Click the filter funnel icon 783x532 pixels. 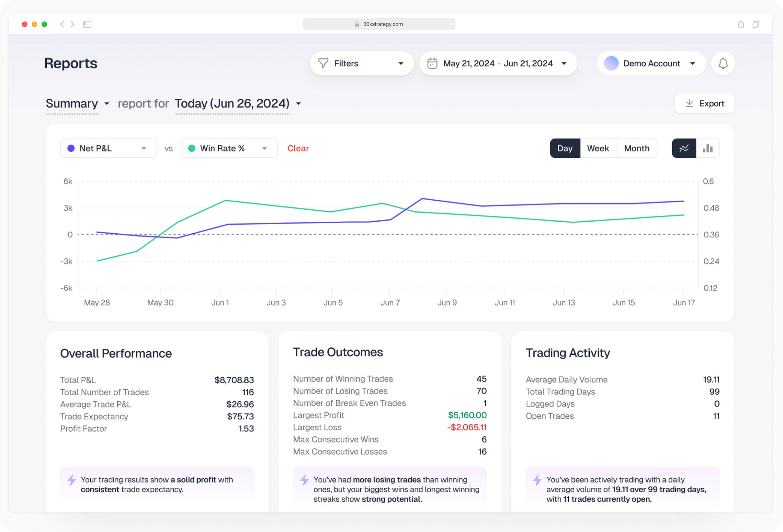click(x=323, y=63)
